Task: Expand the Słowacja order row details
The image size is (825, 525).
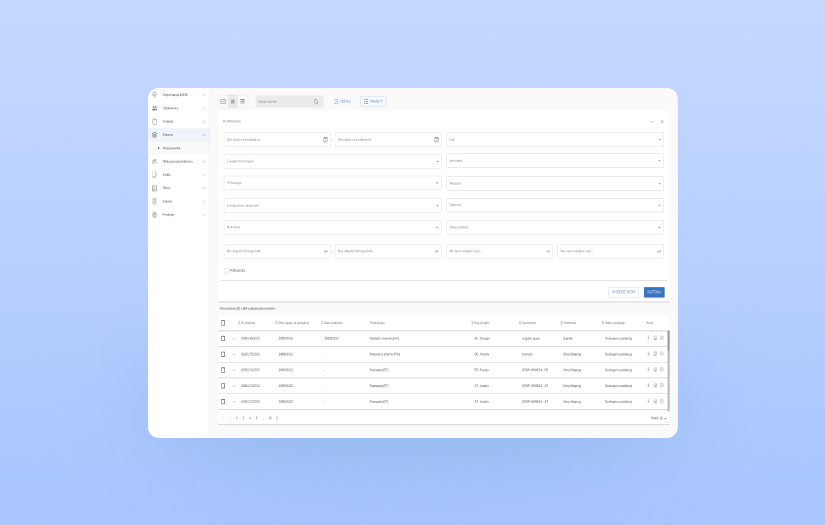Action: pos(234,338)
